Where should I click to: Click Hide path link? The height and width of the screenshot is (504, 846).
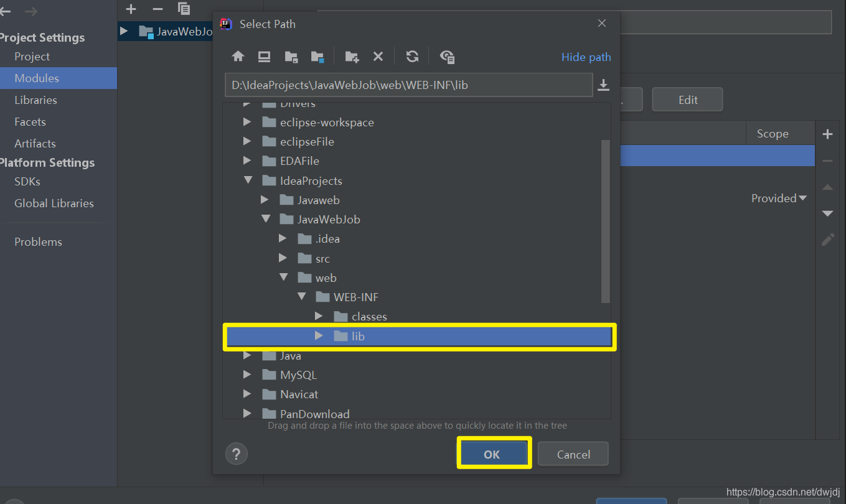[x=586, y=57]
